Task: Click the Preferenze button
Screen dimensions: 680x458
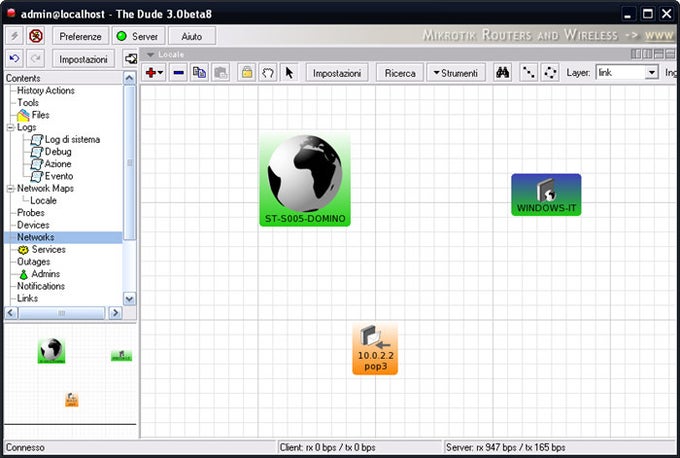Action: point(80,36)
